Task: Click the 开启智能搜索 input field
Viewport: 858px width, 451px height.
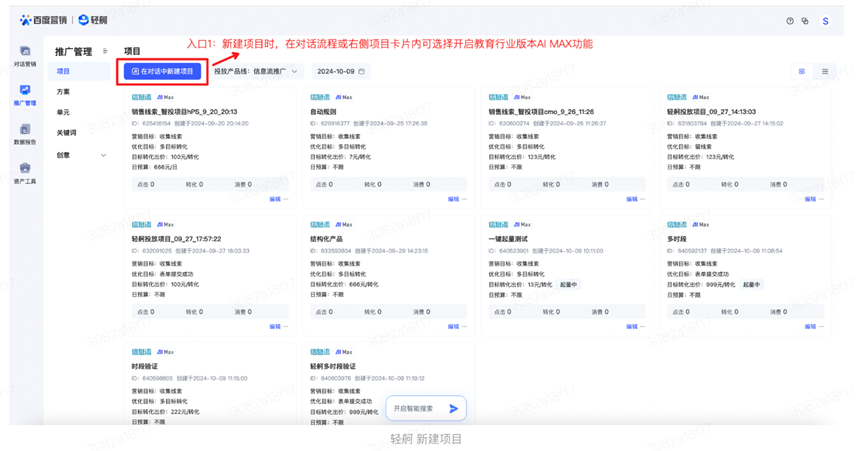Action: pyautogui.click(x=415, y=408)
